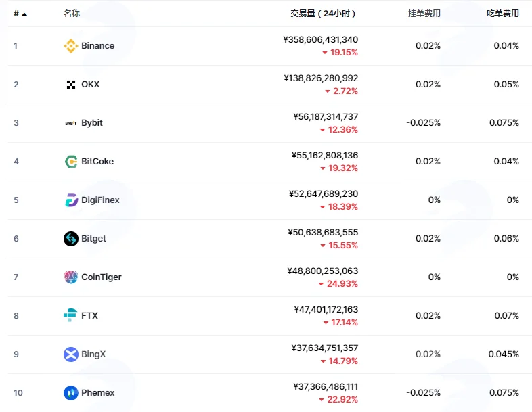Click the DigiFinex logo icon
The image size is (532, 412).
[71, 200]
